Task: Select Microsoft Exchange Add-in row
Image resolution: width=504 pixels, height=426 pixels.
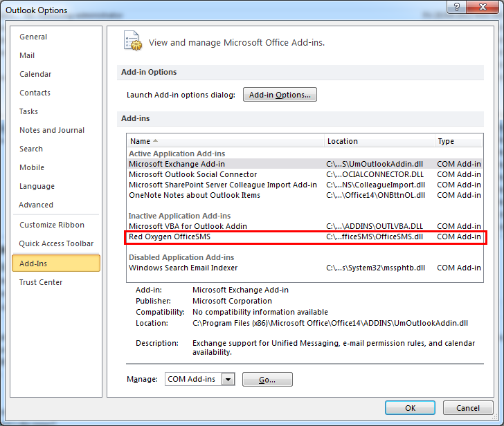Action: tap(305, 164)
